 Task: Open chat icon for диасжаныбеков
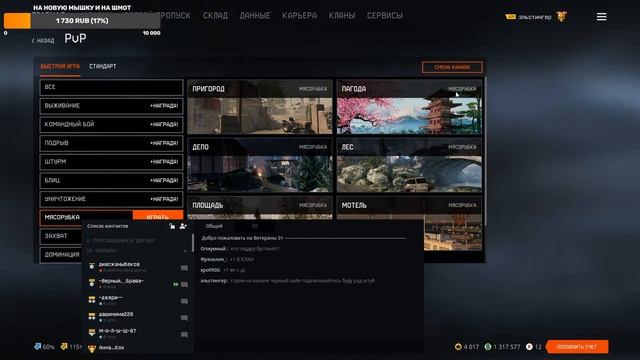point(184,268)
